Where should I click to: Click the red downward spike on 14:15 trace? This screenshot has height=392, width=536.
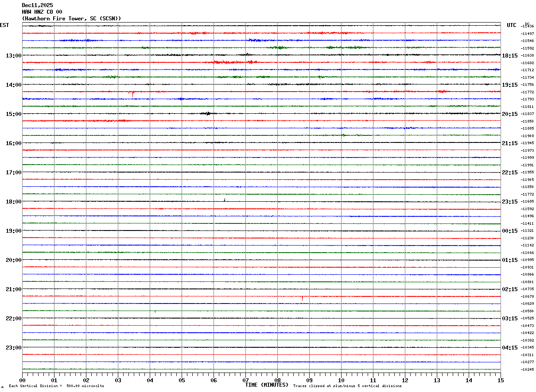click(x=133, y=94)
